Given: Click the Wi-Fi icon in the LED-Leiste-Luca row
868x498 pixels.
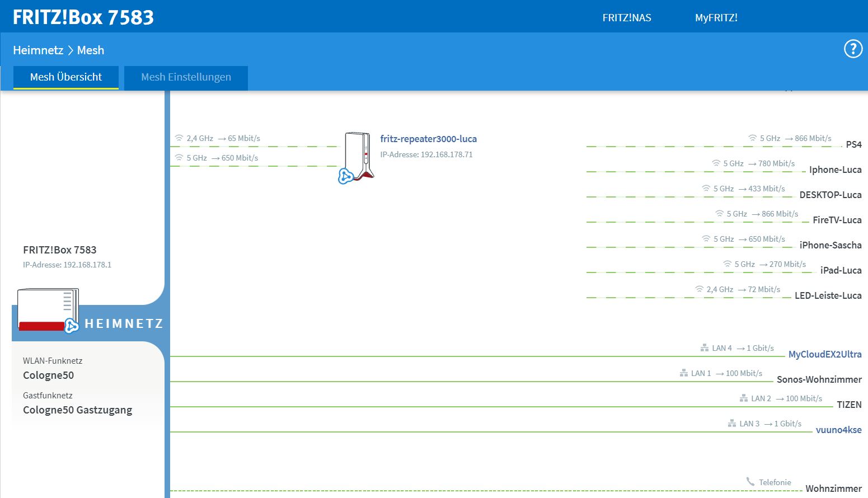Looking at the screenshot, I should coord(700,289).
